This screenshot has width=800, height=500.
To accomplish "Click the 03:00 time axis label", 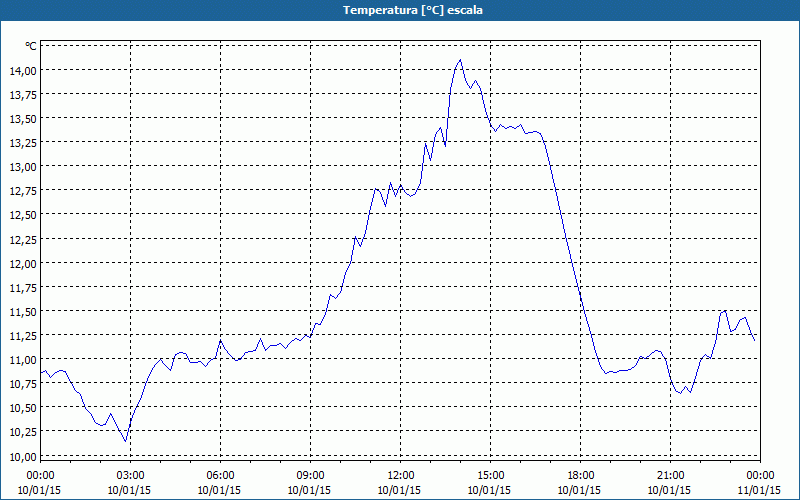I will [130, 476].
